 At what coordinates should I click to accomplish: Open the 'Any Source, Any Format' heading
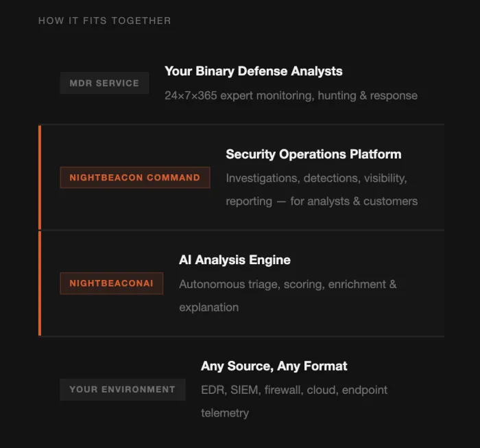pyautogui.click(x=274, y=366)
